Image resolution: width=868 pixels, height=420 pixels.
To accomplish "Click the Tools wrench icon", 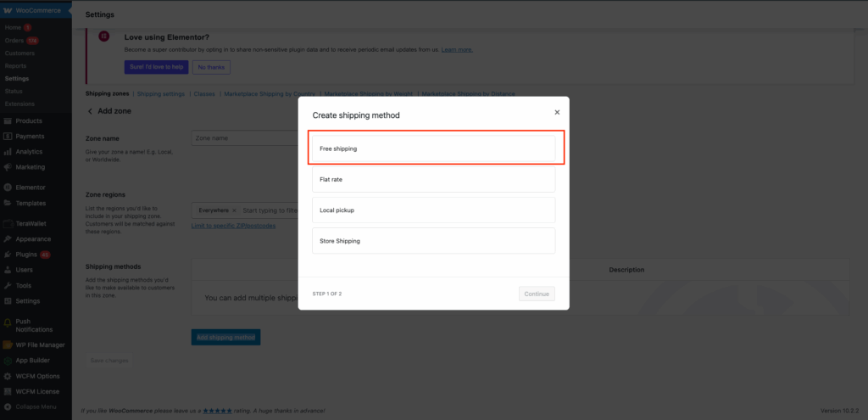I will pos(8,285).
